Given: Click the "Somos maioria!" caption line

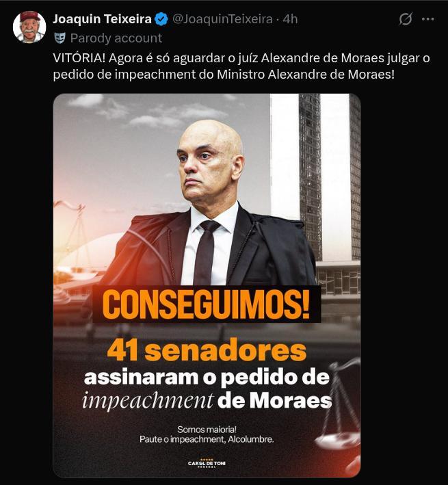Looking at the screenshot, I should pos(207,430).
